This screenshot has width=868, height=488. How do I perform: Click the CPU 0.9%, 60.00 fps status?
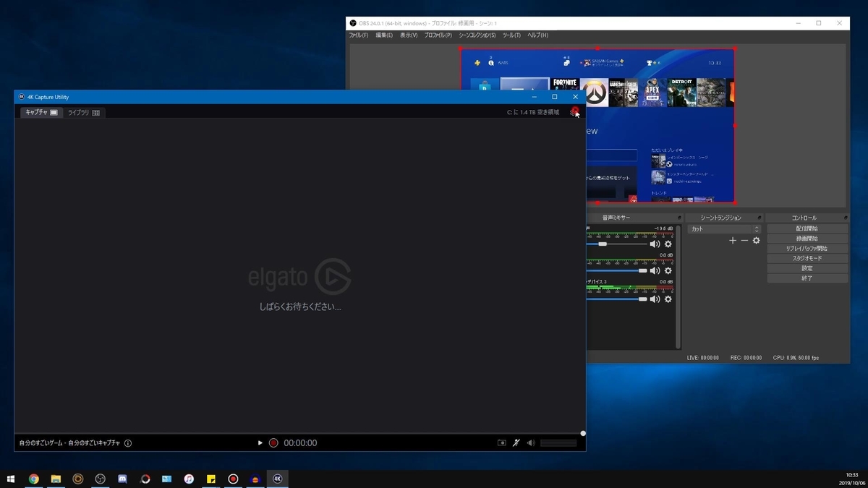796,358
